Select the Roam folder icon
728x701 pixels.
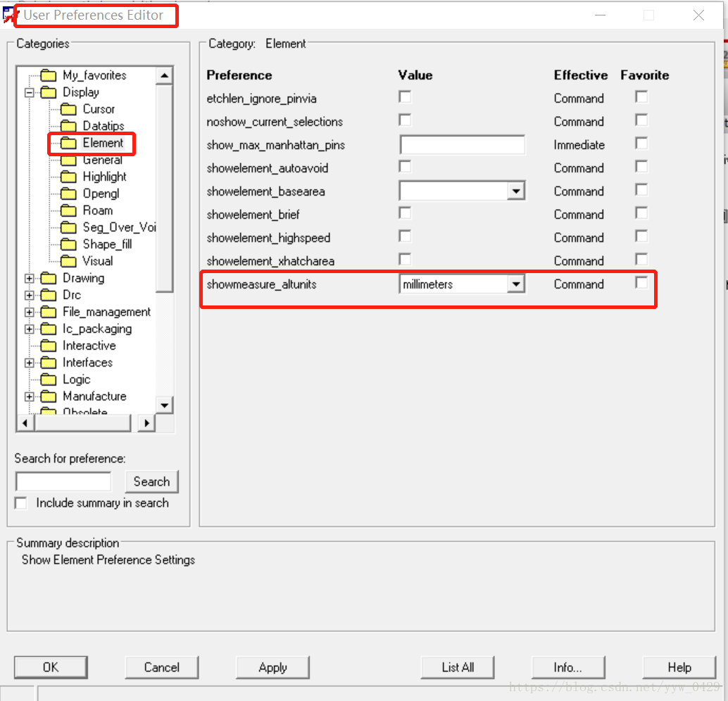tap(68, 210)
